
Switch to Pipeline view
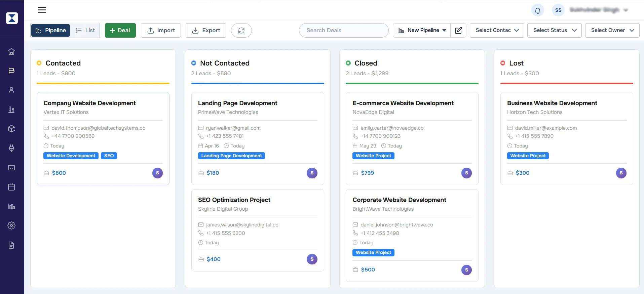[51, 31]
